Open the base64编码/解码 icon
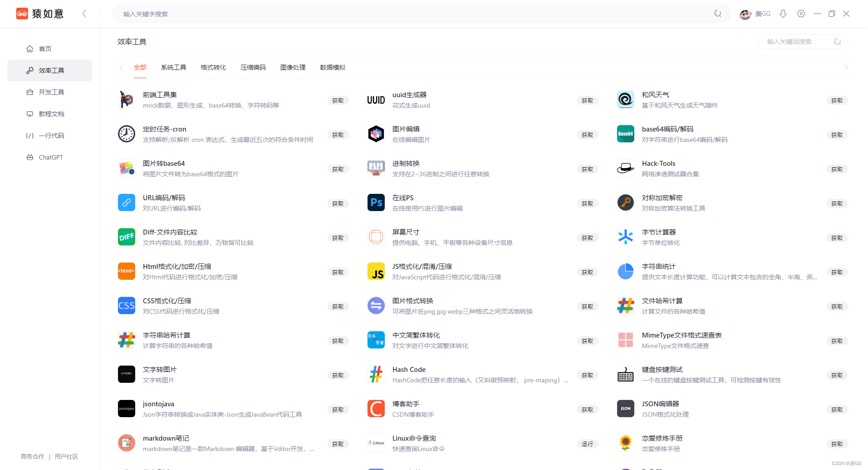Screen dimensions: 868x470 (626, 134)
